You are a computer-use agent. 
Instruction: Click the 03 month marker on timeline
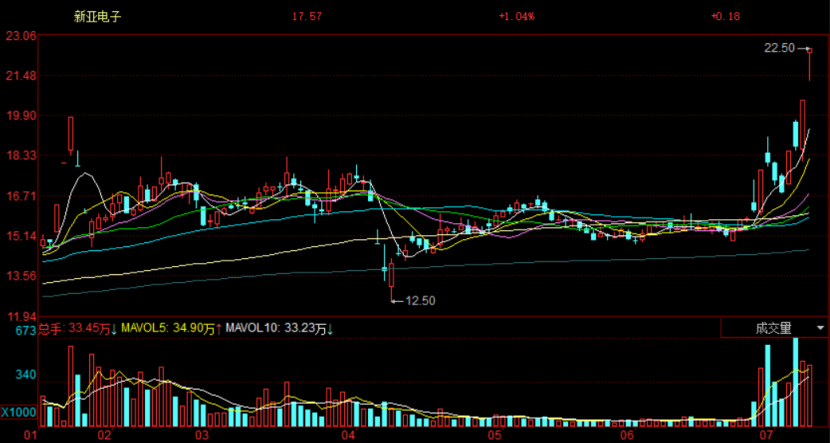point(201,436)
